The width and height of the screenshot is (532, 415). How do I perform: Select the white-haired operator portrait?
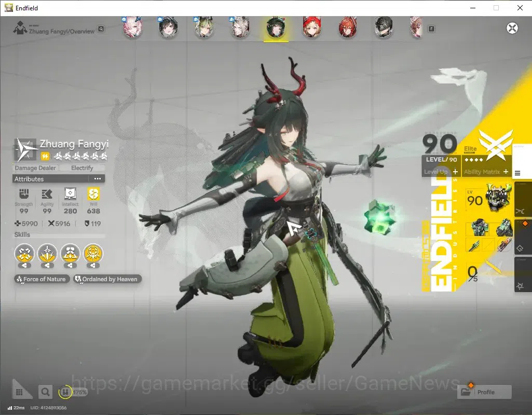(x=240, y=27)
